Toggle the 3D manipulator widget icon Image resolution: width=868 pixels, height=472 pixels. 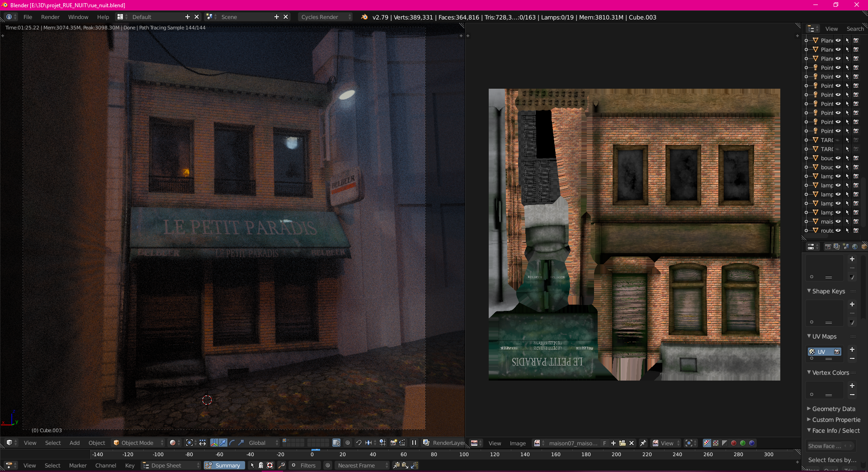point(214,443)
